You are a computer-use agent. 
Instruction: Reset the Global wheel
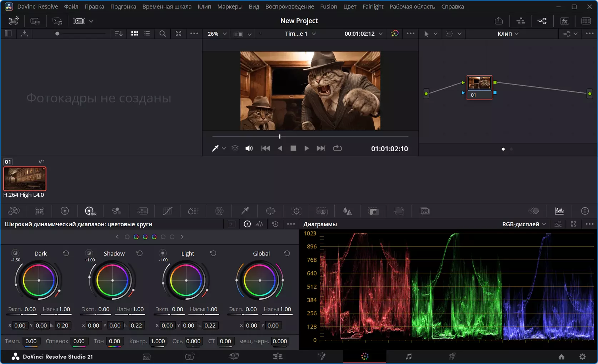[x=287, y=253]
